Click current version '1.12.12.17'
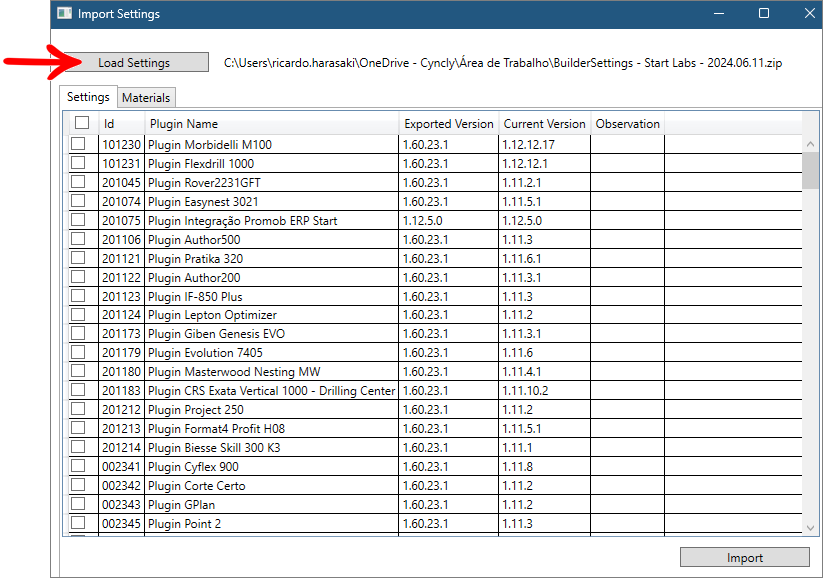Image resolution: width=823 pixels, height=578 pixels. (544, 144)
